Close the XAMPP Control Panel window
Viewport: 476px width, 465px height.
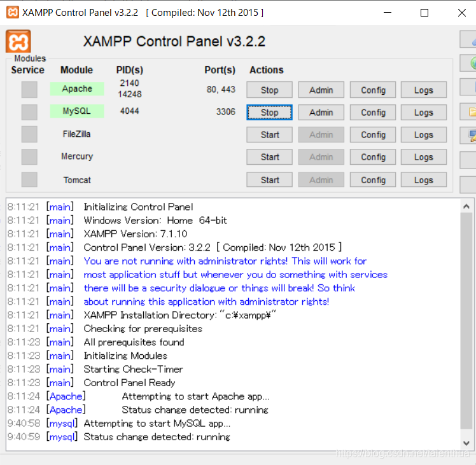(462, 13)
